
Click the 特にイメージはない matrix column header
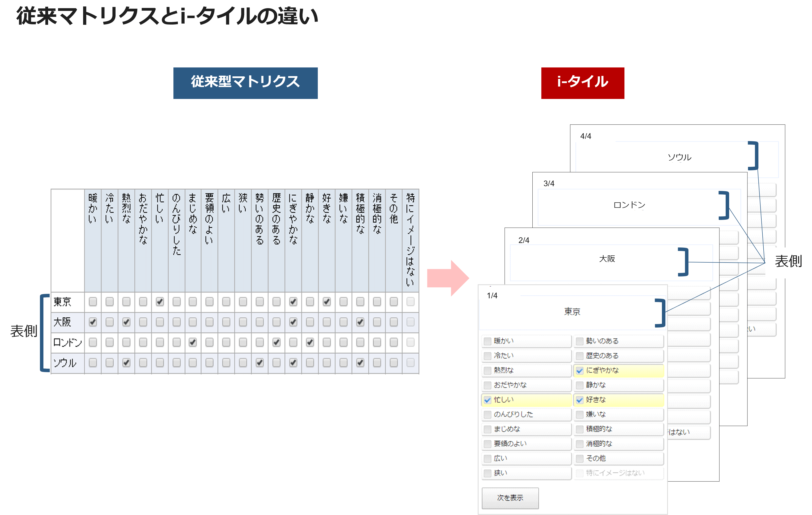tap(410, 241)
